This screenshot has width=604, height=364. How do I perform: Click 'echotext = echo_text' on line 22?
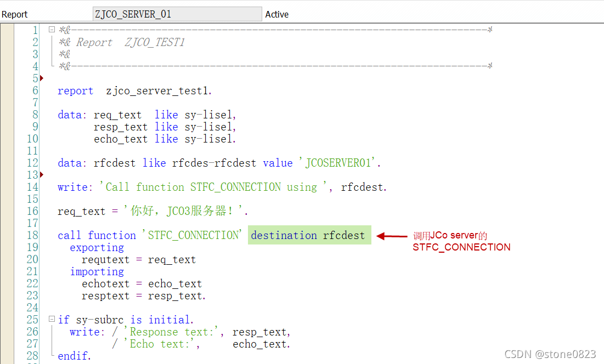click(142, 283)
